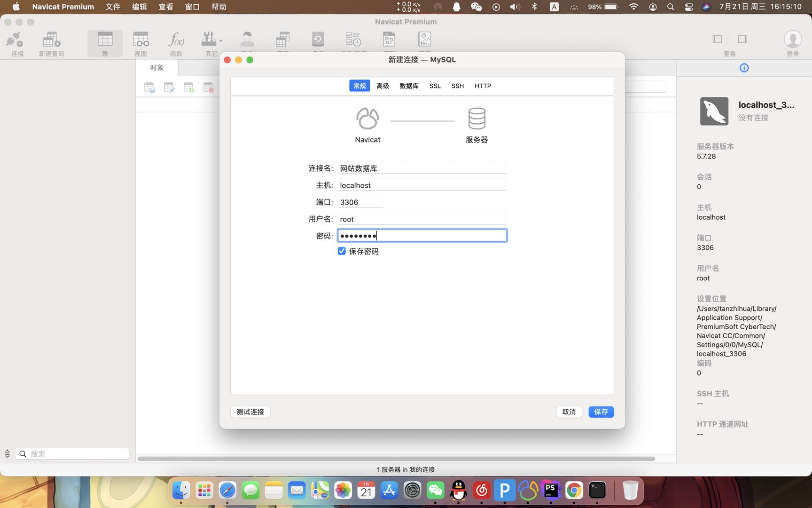Viewport: 812px width, 508px height.
Task: Click the Search (搜索) field in sidebar
Action: point(72,454)
